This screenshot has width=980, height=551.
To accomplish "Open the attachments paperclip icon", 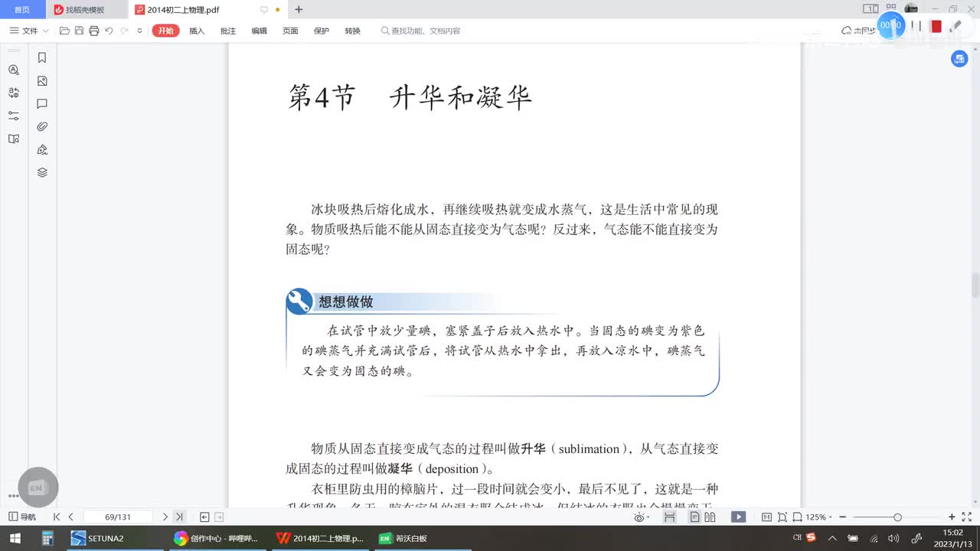I will (42, 126).
